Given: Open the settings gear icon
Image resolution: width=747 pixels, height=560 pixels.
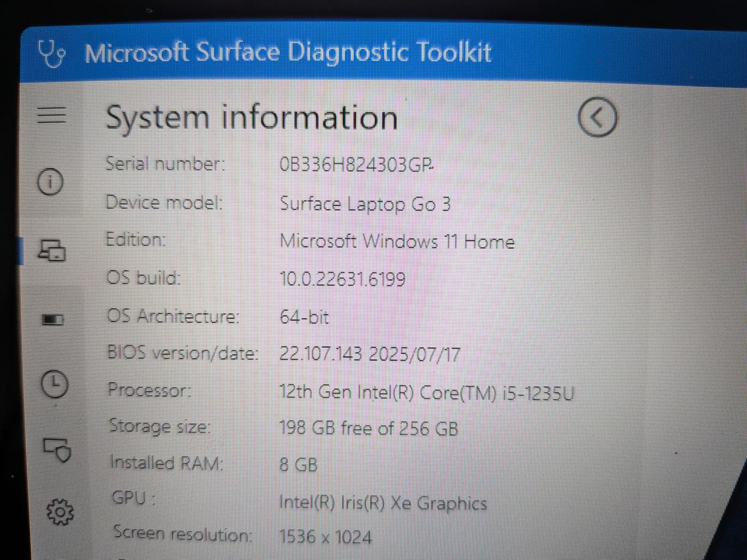Looking at the screenshot, I should 60,512.
